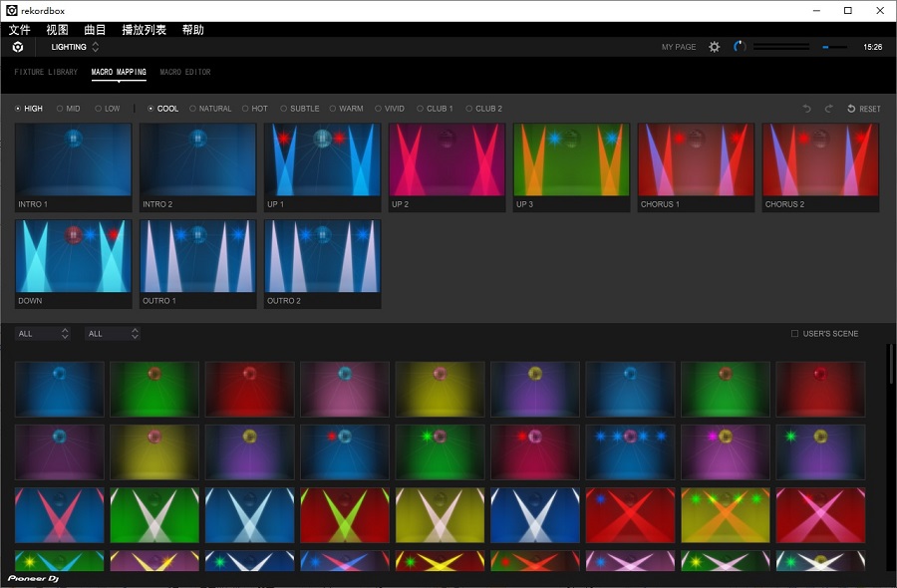Viewport: 897px width, 588px height.
Task: Click the rekordbox title bar icon
Action: point(11,10)
